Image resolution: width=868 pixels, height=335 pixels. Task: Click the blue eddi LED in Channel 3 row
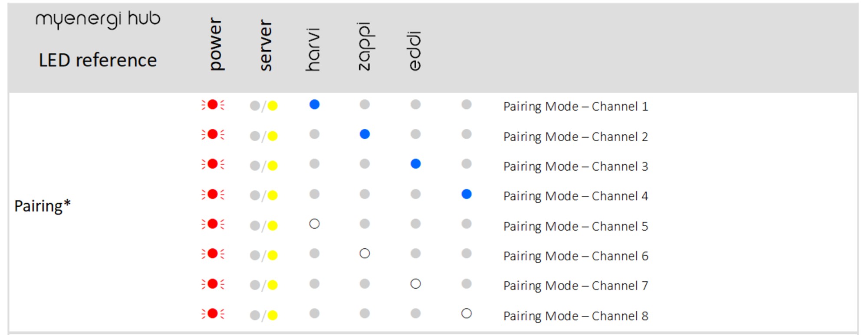point(416,164)
